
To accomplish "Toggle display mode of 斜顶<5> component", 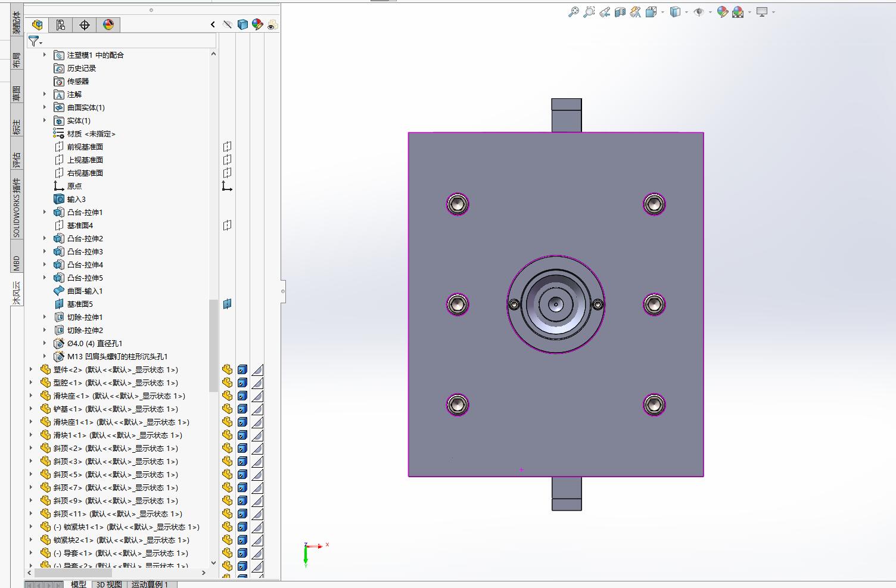I will tap(242, 474).
